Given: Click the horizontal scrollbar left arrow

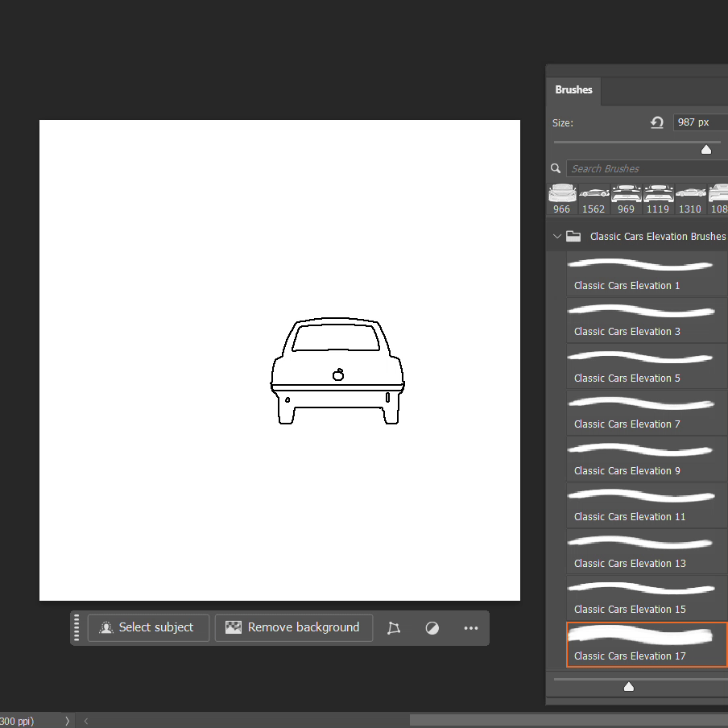Looking at the screenshot, I should 86,721.
